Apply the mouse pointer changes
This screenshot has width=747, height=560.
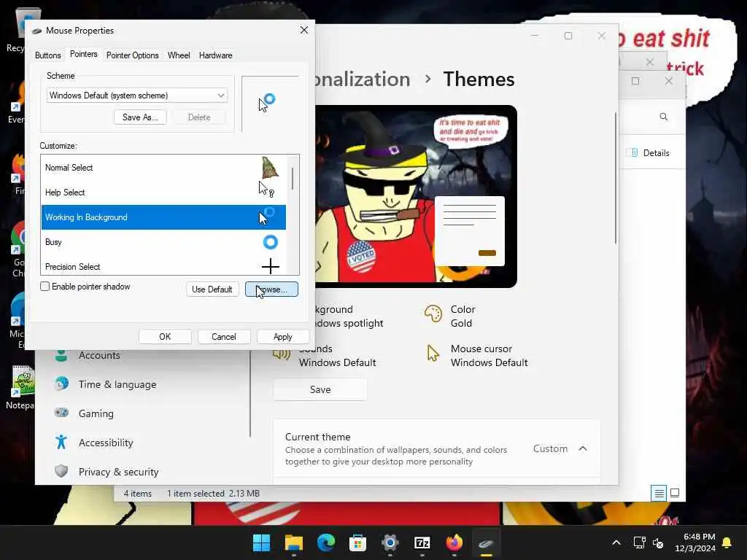[282, 337]
